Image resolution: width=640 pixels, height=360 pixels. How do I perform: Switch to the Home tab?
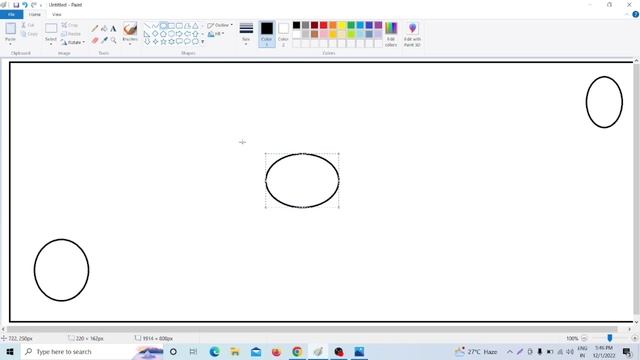point(35,14)
